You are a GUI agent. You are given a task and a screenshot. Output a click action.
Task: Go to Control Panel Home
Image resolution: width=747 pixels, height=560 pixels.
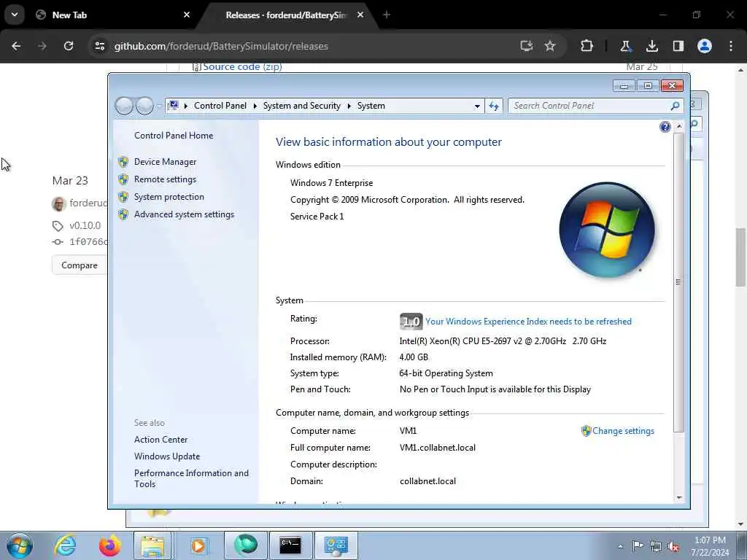(x=174, y=136)
